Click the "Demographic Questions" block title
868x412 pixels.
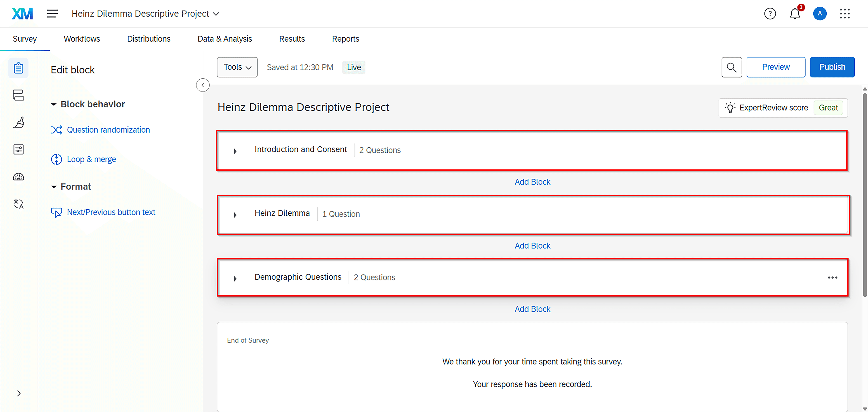click(298, 277)
